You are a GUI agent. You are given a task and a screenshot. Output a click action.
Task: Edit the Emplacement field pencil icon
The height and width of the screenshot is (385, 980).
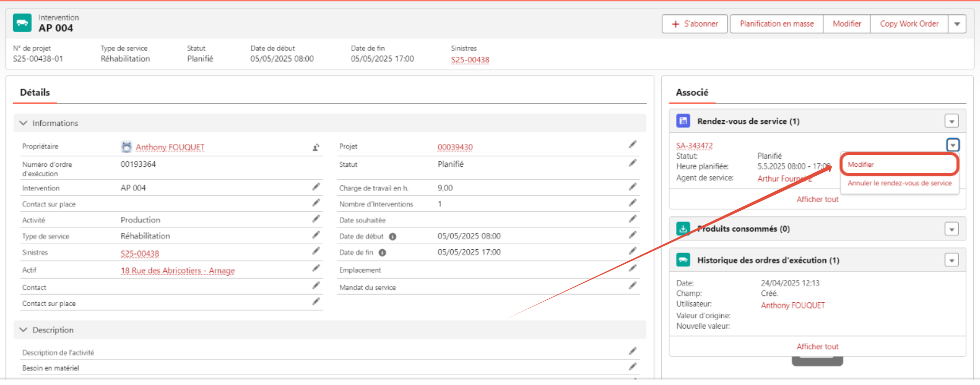[632, 268]
